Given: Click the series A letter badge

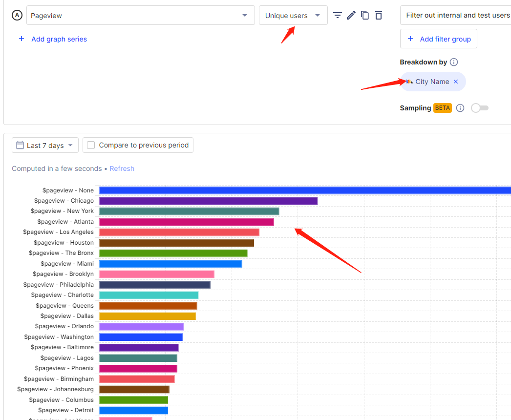Looking at the screenshot, I should [17, 15].
